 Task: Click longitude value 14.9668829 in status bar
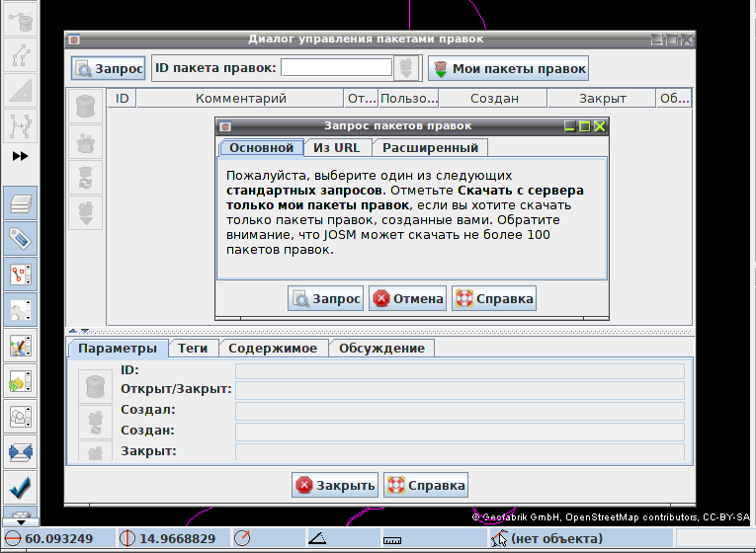pyautogui.click(x=177, y=538)
